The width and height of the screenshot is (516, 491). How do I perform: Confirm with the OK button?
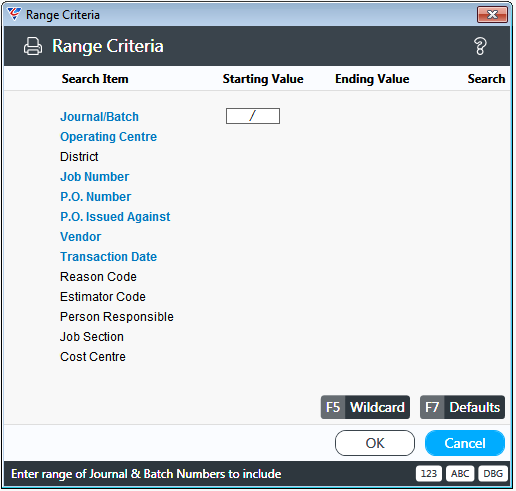coord(375,443)
